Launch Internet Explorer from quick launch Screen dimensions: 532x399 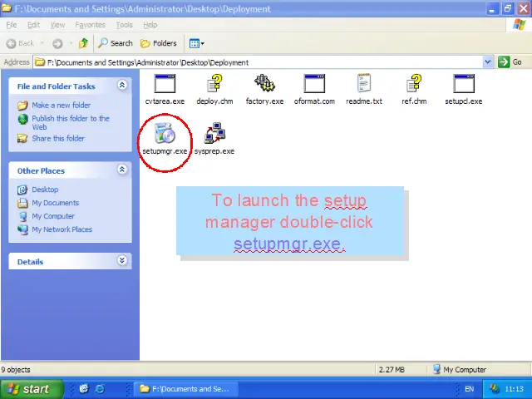pyautogui.click(x=100, y=389)
